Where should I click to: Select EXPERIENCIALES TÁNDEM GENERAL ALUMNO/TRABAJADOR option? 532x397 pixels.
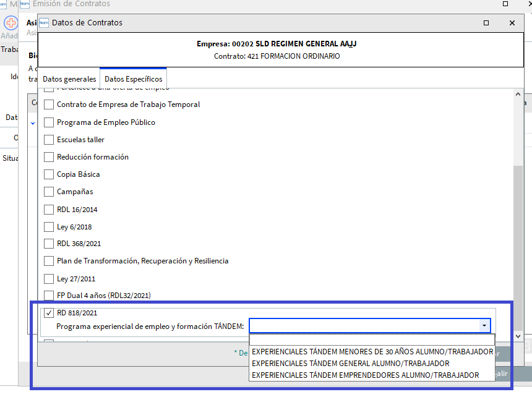(351, 364)
